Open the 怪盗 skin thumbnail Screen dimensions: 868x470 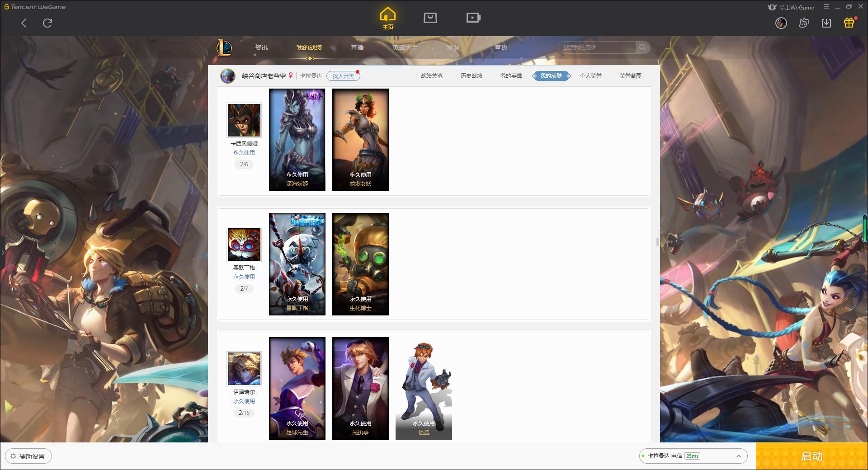(424, 388)
